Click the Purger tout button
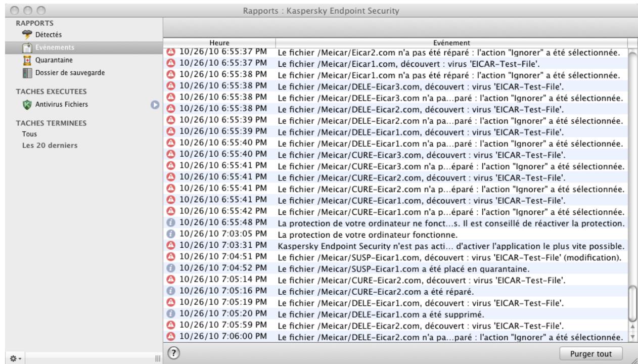This screenshot has width=638, height=364. pyautogui.click(x=591, y=353)
